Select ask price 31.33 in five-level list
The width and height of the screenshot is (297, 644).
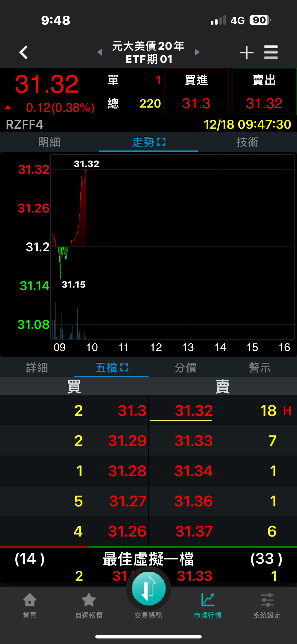(194, 441)
